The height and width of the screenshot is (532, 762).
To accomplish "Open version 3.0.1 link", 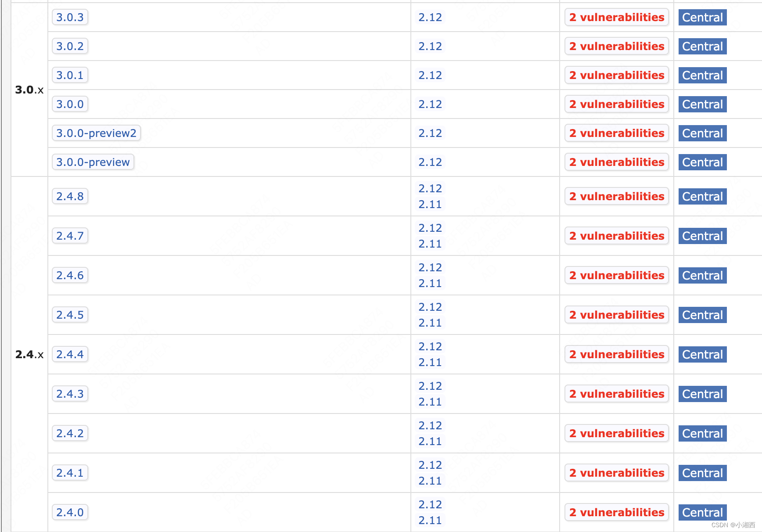I will click(70, 75).
